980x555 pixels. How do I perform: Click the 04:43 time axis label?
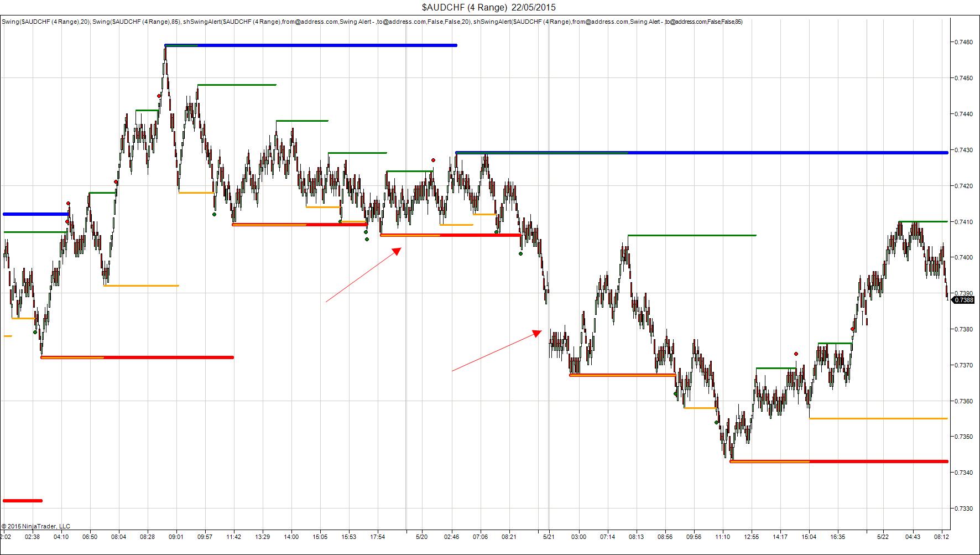coord(913,537)
